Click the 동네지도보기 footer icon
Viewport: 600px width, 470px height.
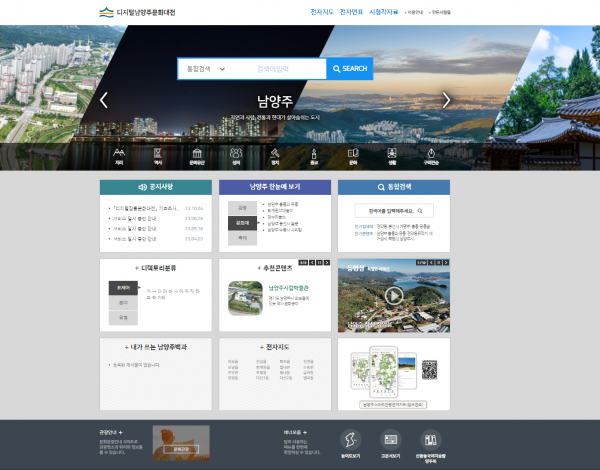tap(351, 442)
